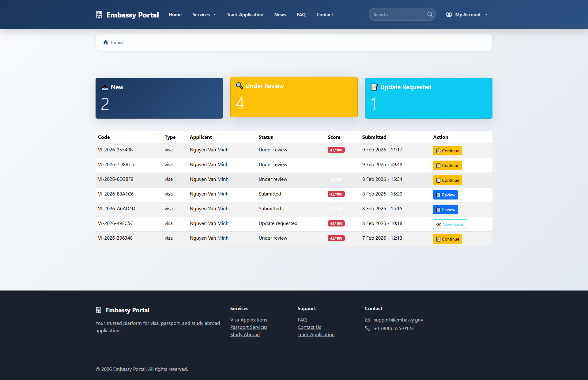This screenshot has width=588, height=380.
Task: Click the My Account user avatar icon
Action: tap(449, 14)
